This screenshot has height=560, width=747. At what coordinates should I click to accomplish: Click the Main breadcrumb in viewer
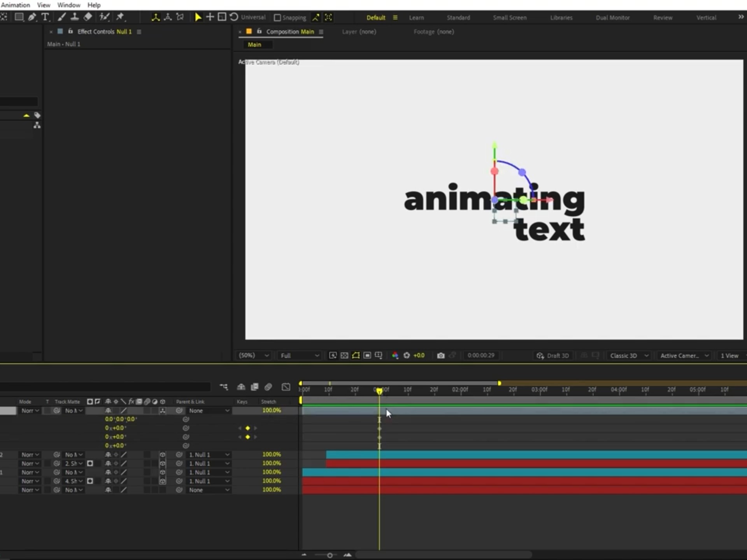coord(254,45)
